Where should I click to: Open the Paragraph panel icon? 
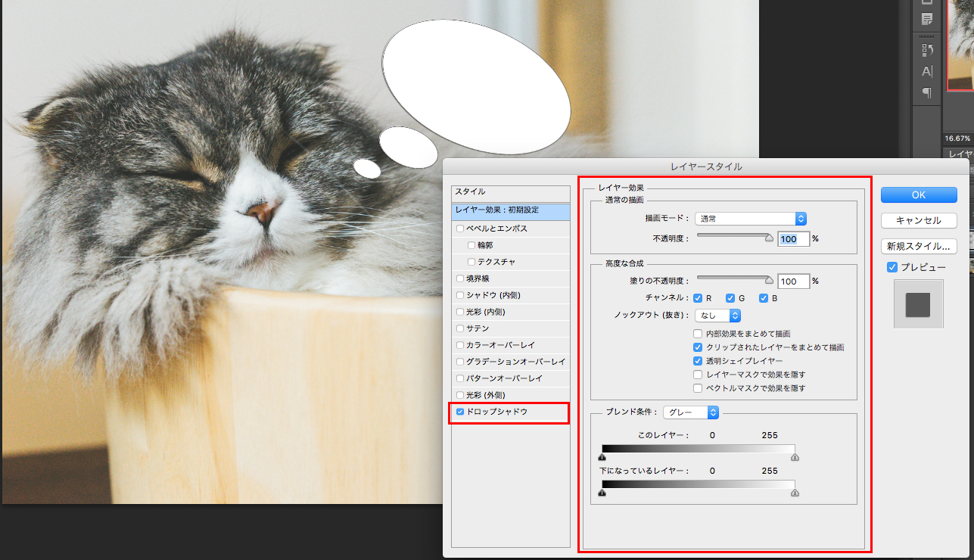[927, 92]
